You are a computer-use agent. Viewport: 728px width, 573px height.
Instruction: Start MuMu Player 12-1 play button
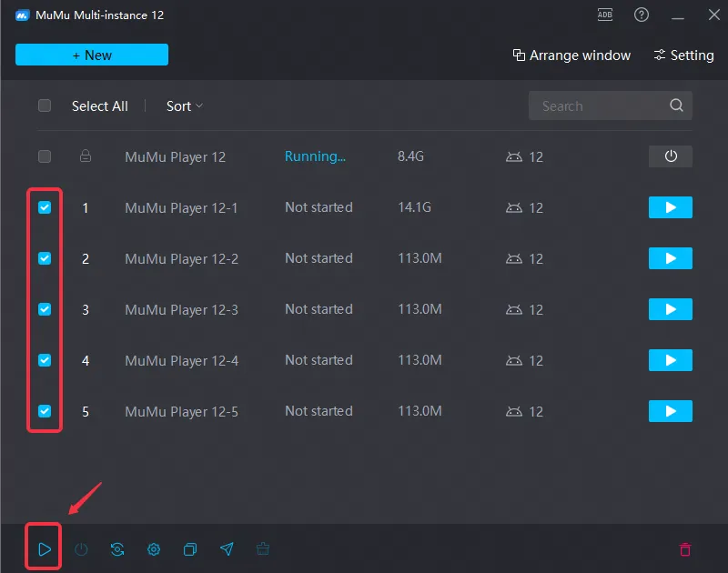point(670,207)
